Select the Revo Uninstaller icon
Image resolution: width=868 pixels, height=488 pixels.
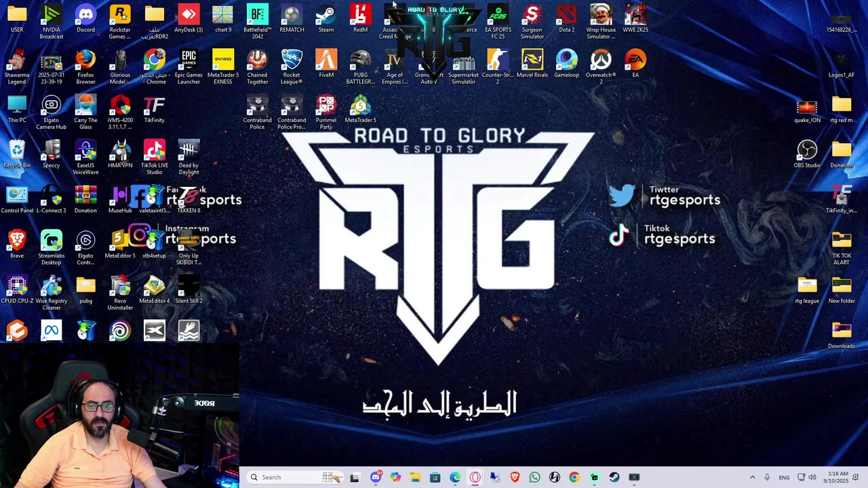(120, 293)
